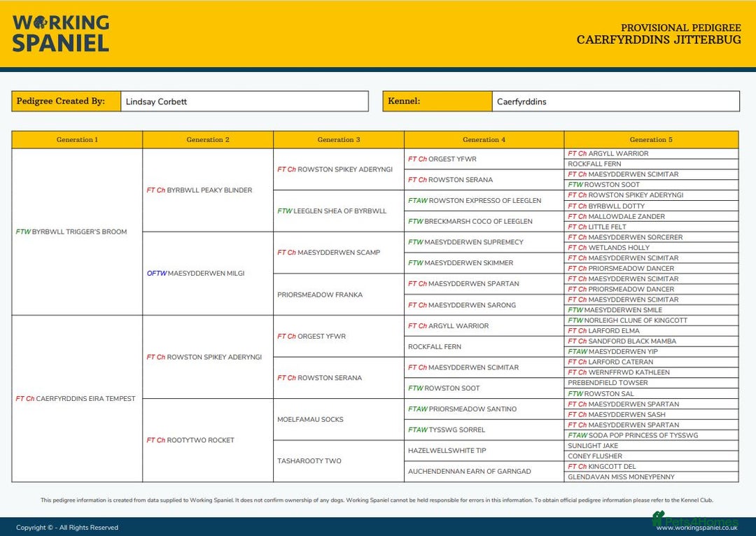Select 'FTW MAESYDDERWEN SUPREMECY' cell
This screenshot has width=756, height=536.
[x=484, y=242]
